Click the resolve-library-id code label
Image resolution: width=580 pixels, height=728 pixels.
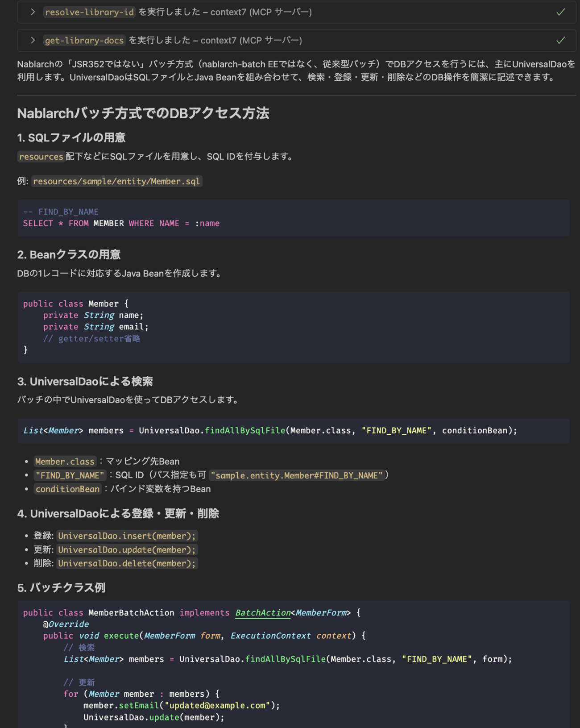click(x=89, y=12)
